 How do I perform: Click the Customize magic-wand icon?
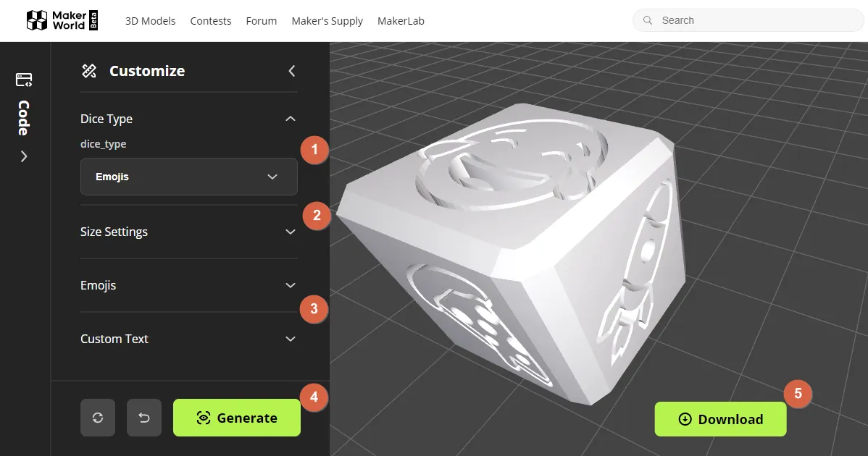[x=88, y=71]
